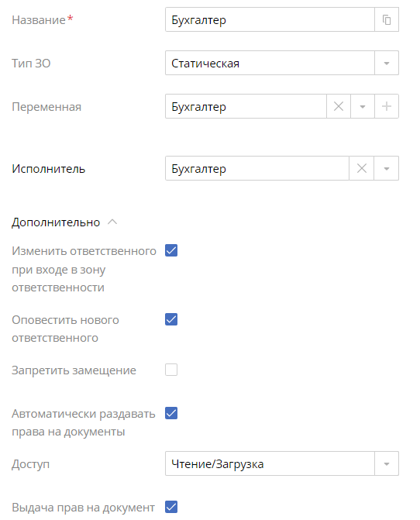The width and height of the screenshot is (420, 520).
Task: Click into the Название text field
Action: [270, 19]
